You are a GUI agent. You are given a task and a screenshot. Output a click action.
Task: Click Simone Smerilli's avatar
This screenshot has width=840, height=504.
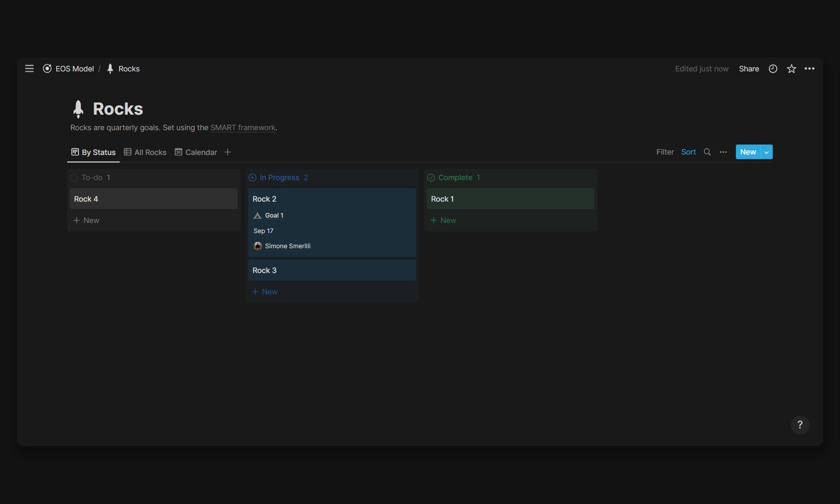258,246
